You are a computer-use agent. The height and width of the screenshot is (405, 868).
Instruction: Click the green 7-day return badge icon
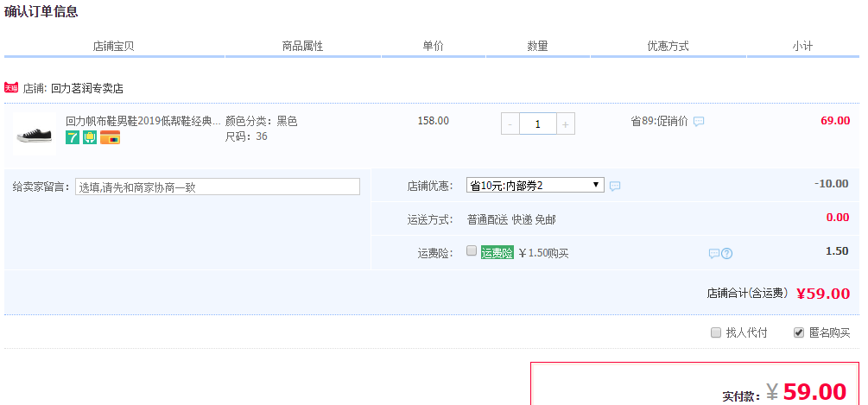coord(72,137)
